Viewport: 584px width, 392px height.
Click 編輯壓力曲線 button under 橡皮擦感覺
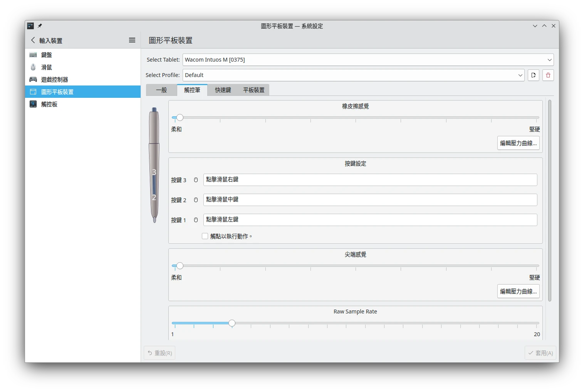coord(518,143)
